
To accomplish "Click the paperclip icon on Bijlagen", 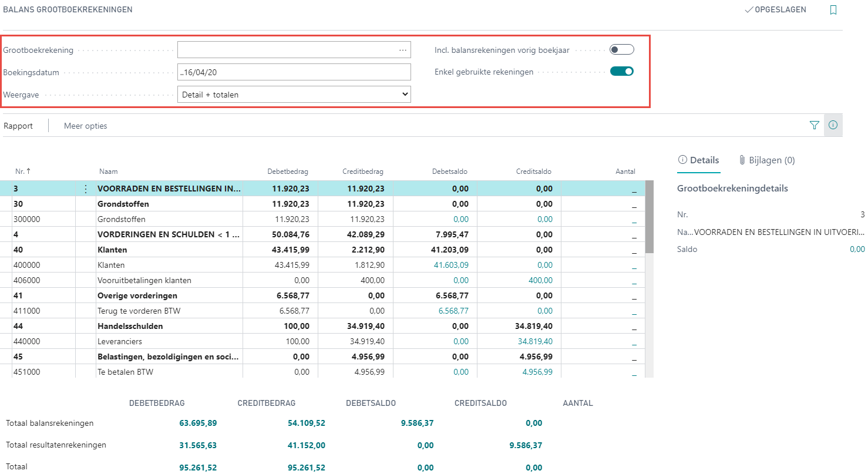I will click(742, 160).
